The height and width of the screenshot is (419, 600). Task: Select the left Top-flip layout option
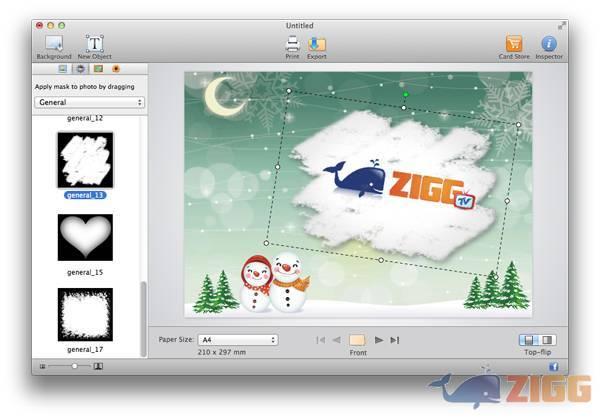point(528,340)
